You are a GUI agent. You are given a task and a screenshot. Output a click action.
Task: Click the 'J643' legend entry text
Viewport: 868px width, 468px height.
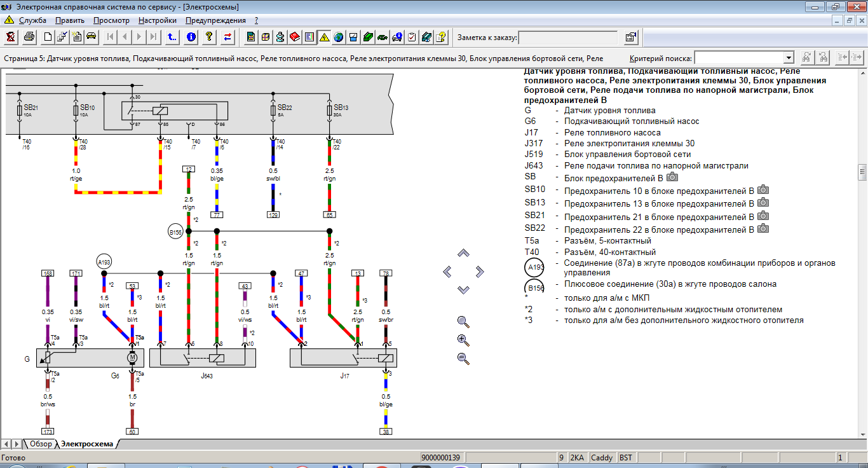656,165
